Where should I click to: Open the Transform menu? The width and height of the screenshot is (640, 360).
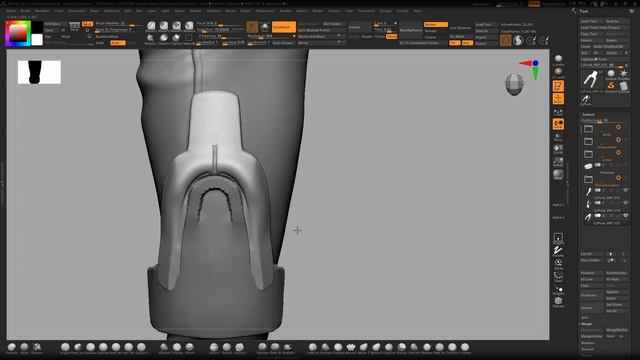coord(366,11)
